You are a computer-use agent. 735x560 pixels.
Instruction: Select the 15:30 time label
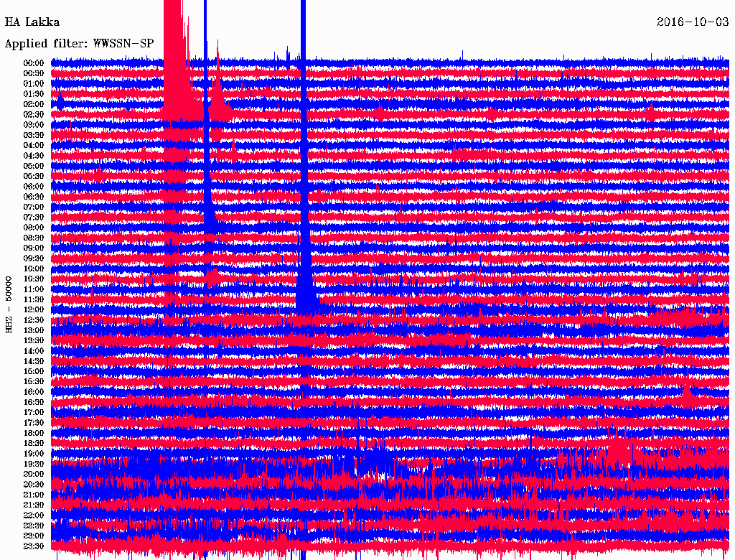pyautogui.click(x=34, y=382)
